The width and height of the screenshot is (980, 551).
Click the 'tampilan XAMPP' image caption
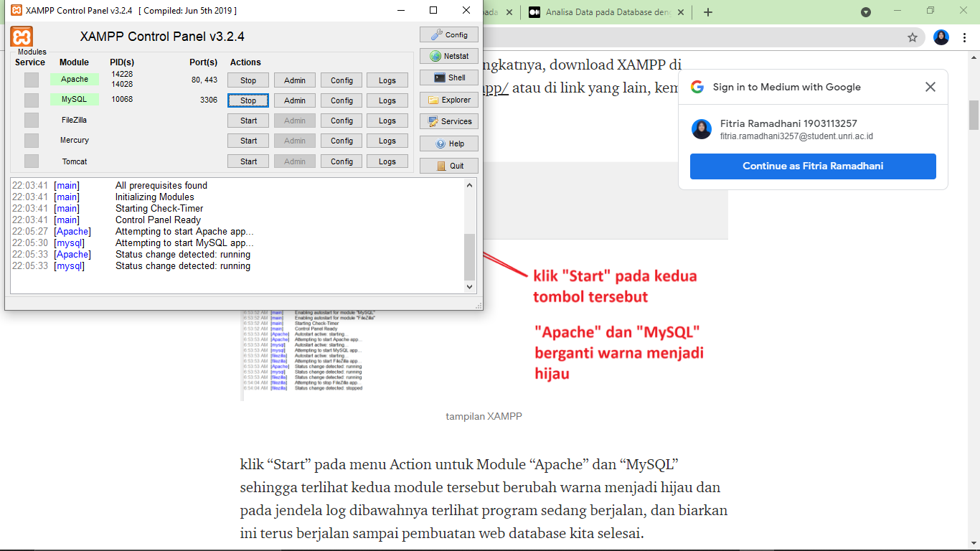[x=484, y=416]
